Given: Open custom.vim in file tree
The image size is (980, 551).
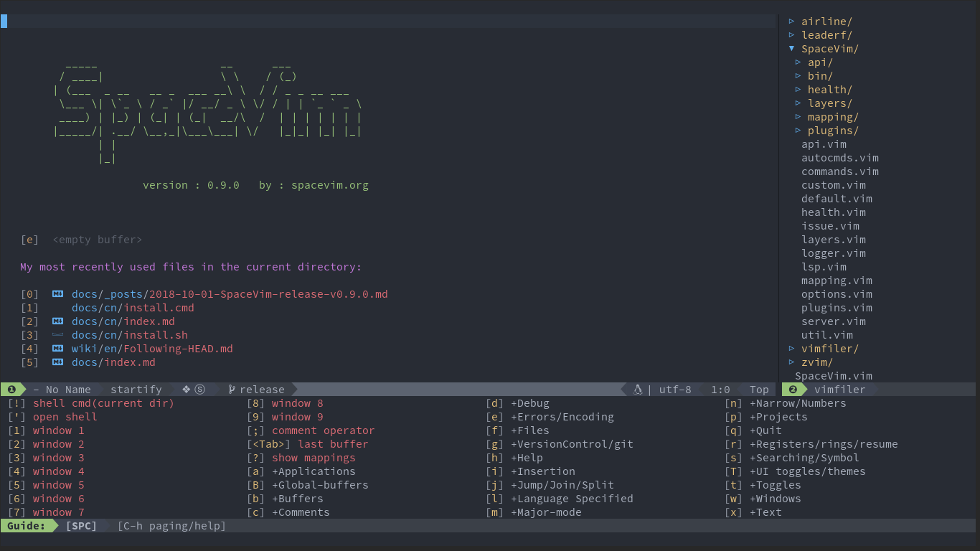Looking at the screenshot, I should pyautogui.click(x=834, y=185).
